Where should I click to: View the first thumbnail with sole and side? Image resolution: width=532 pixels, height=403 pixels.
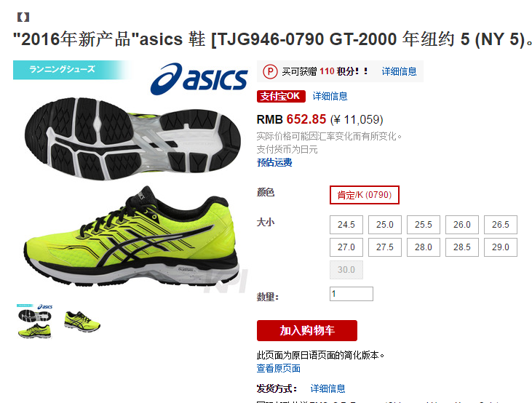[x=35, y=322]
